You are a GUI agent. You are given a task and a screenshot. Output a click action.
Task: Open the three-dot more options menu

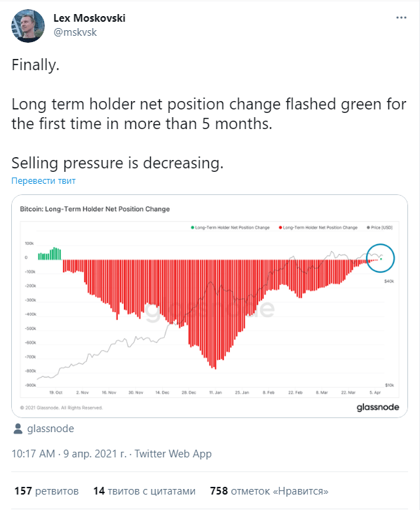pyautogui.click(x=401, y=18)
